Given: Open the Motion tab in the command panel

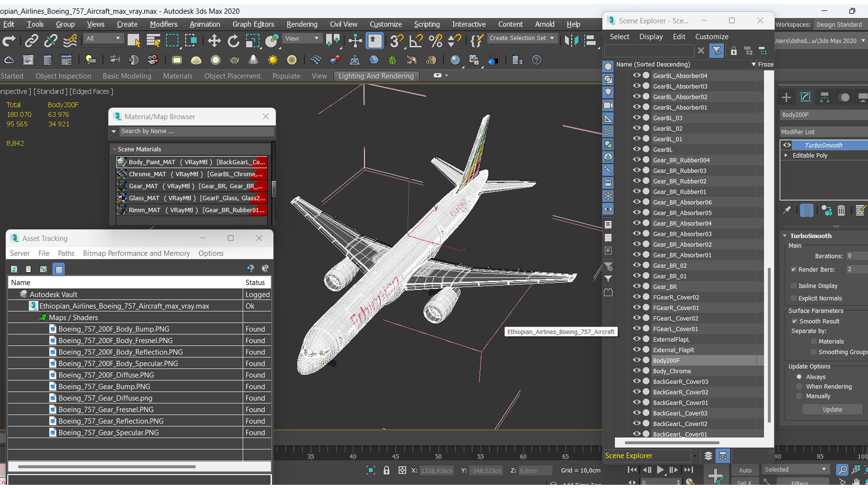Looking at the screenshot, I should point(844,97).
